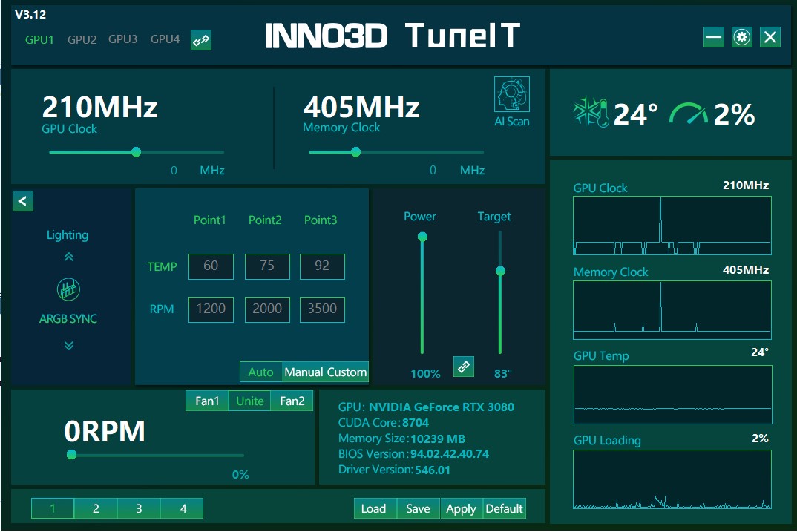
Task: Click the GPU Clock offset value 0
Action: point(174,170)
